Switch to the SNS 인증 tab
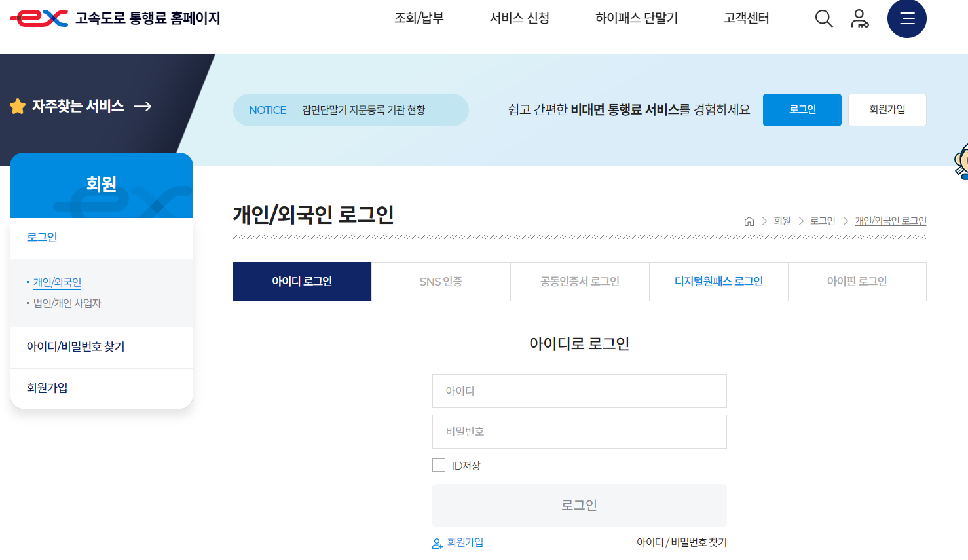The width and height of the screenshot is (968, 560). (x=441, y=281)
